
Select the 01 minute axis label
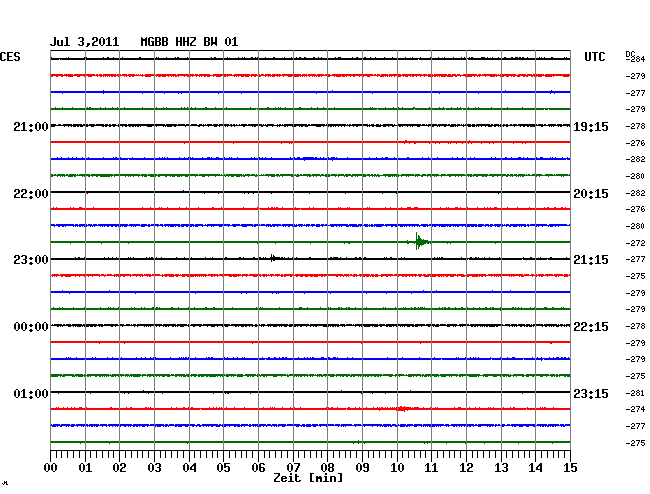click(x=85, y=467)
